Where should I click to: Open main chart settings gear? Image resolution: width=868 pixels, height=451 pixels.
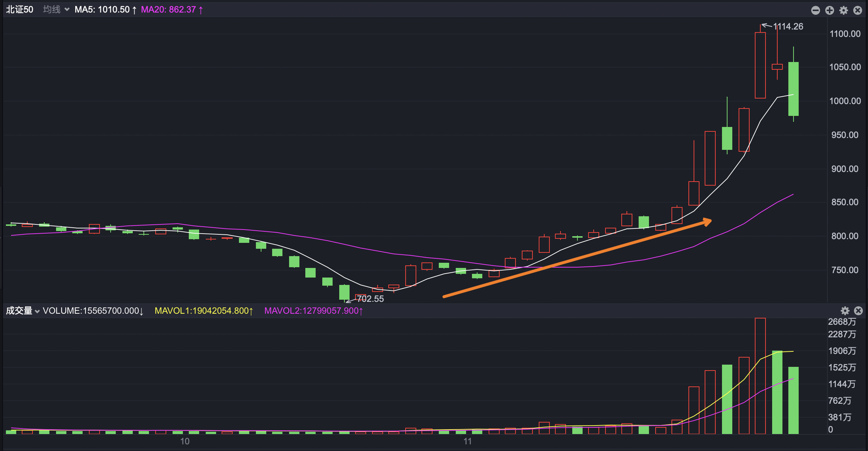click(844, 10)
